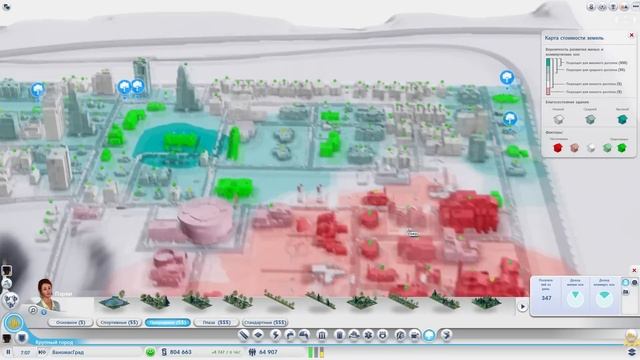Close the land value map legend panel
The height and width of the screenshot is (360, 640).
point(631,36)
